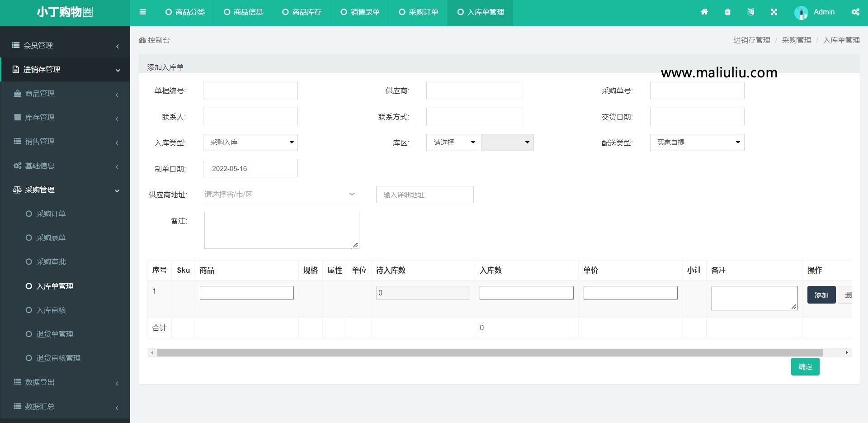This screenshot has height=423, width=868.
Task: Click the refresh page icon in header
Action: [x=751, y=12]
